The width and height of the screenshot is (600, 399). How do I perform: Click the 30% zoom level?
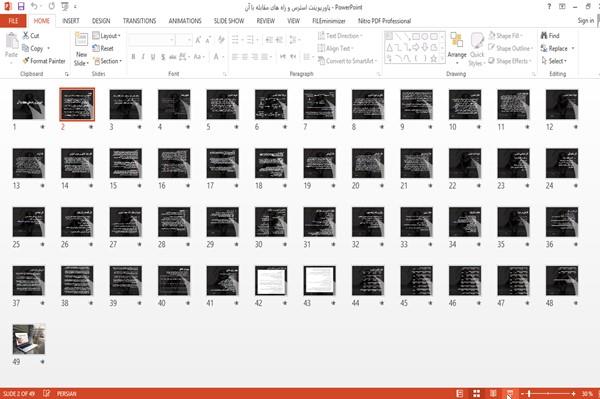(x=587, y=393)
